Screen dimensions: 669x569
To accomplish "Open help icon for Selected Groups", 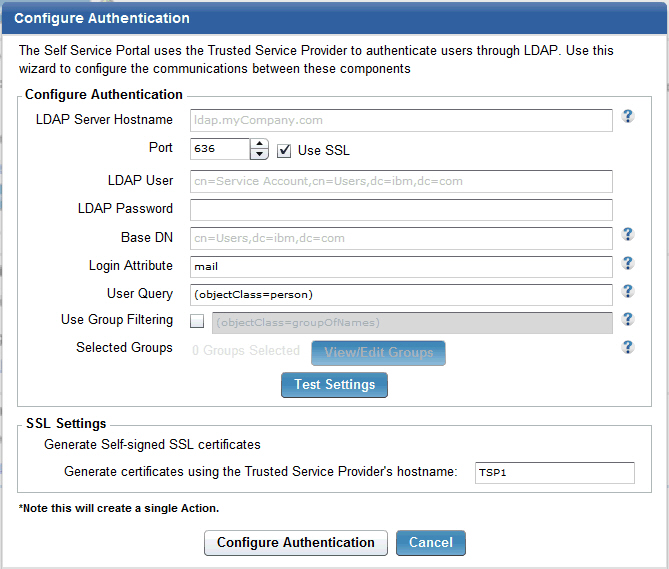I will coord(628,347).
